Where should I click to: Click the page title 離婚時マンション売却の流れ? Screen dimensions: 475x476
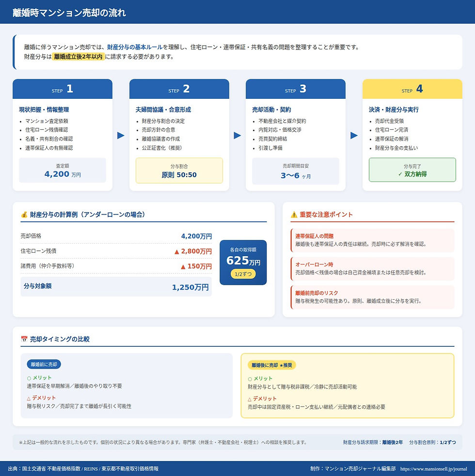[69, 13]
